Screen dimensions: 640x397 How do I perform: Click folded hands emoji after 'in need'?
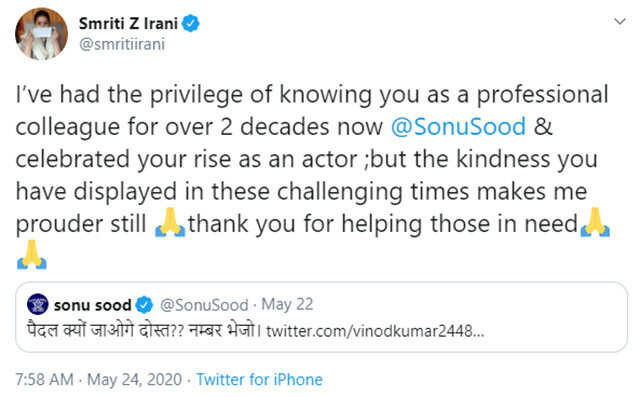595,222
